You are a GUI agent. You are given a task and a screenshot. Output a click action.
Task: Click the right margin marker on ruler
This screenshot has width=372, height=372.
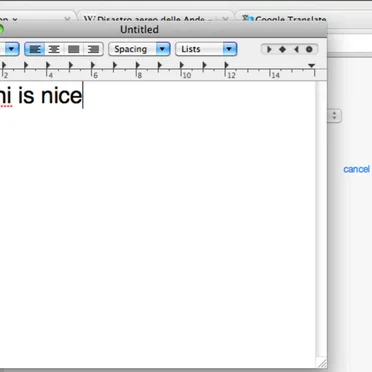[311, 66]
